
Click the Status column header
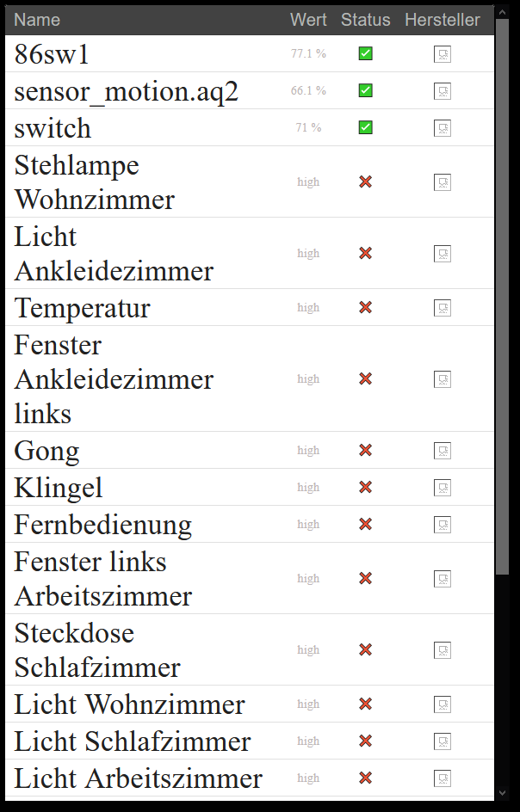(x=366, y=20)
